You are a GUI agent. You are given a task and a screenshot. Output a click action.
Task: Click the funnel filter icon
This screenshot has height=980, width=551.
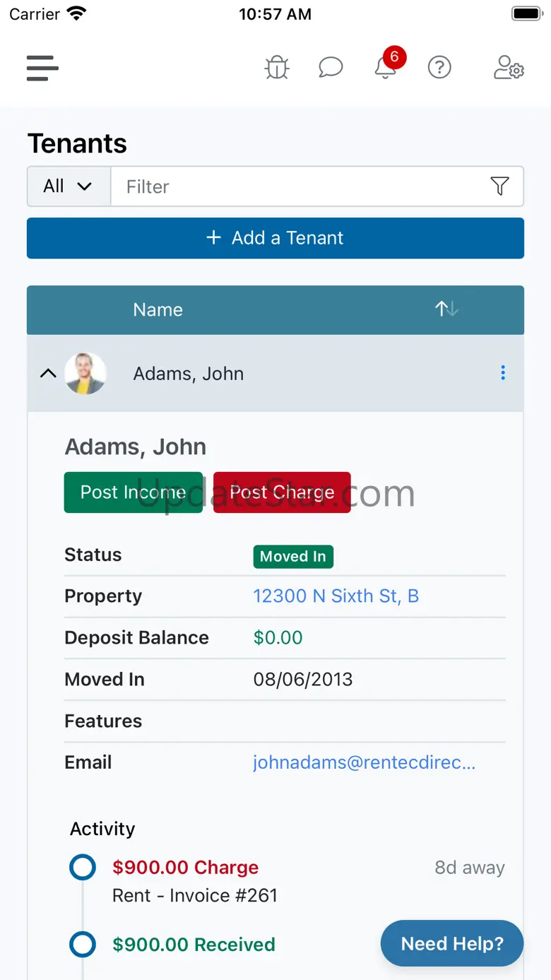[499, 187]
